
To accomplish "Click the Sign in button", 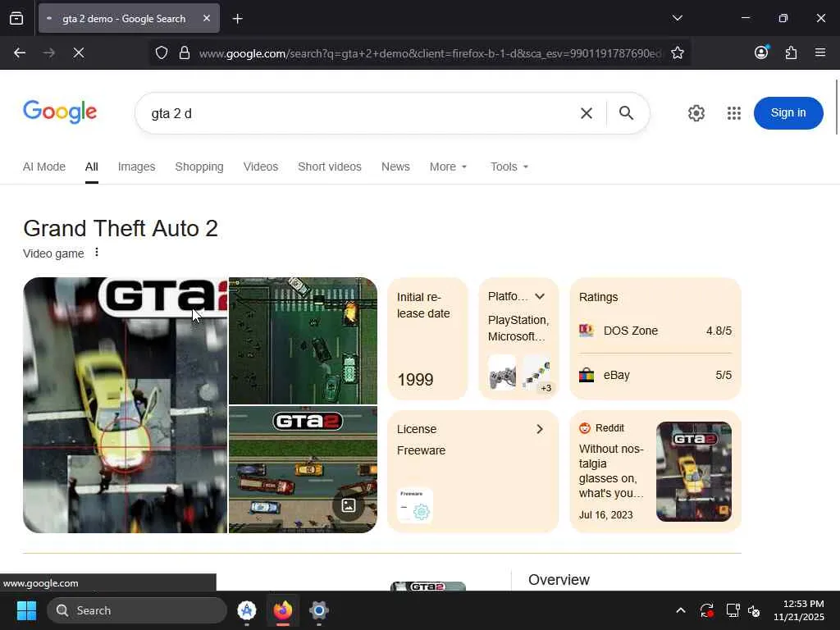I will 788,113.
